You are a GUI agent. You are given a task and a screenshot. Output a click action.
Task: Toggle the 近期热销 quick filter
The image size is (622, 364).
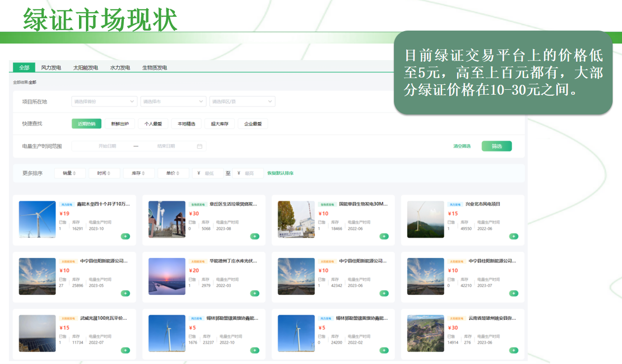(x=86, y=124)
